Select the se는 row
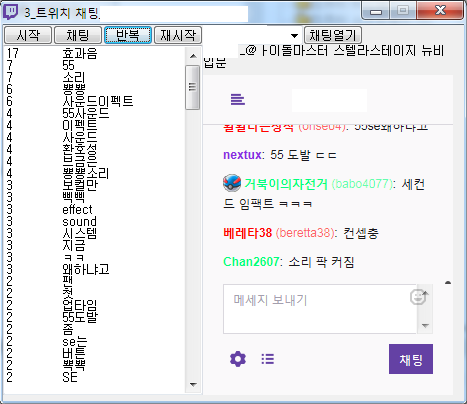 click(94, 341)
